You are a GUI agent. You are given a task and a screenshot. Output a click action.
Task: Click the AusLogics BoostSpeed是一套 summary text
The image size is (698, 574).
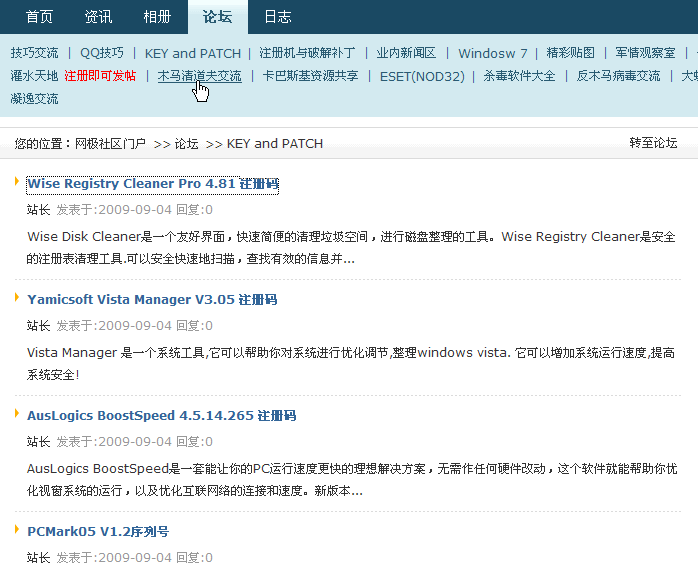tap(352, 480)
